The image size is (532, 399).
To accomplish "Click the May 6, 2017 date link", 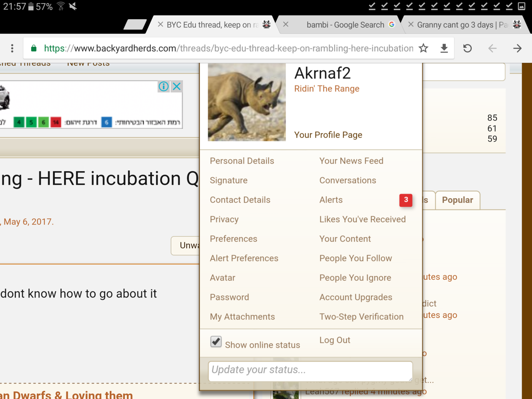I will point(28,222).
